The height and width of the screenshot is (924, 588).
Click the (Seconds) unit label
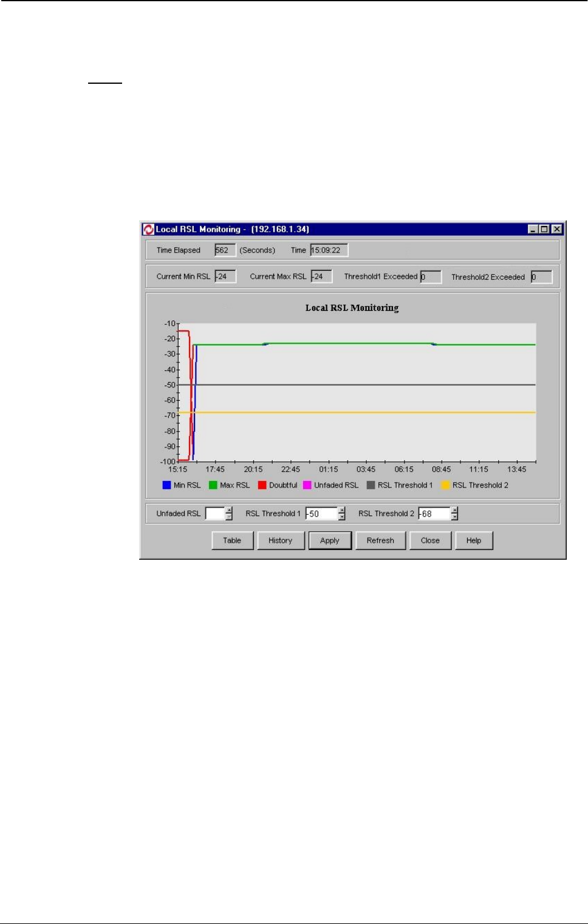(x=258, y=250)
